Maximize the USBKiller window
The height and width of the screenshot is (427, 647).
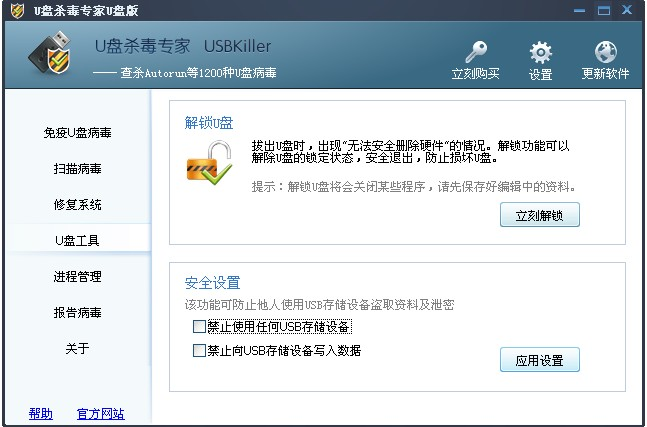click(x=604, y=10)
